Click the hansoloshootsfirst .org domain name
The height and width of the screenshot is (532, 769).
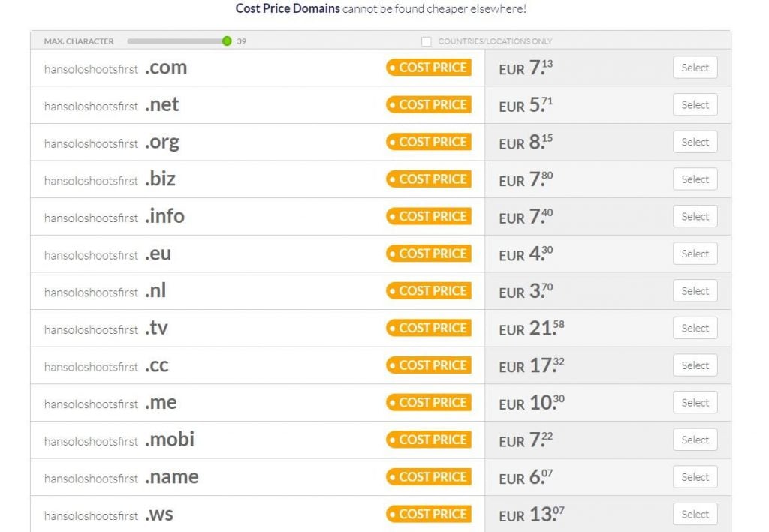[x=111, y=143]
